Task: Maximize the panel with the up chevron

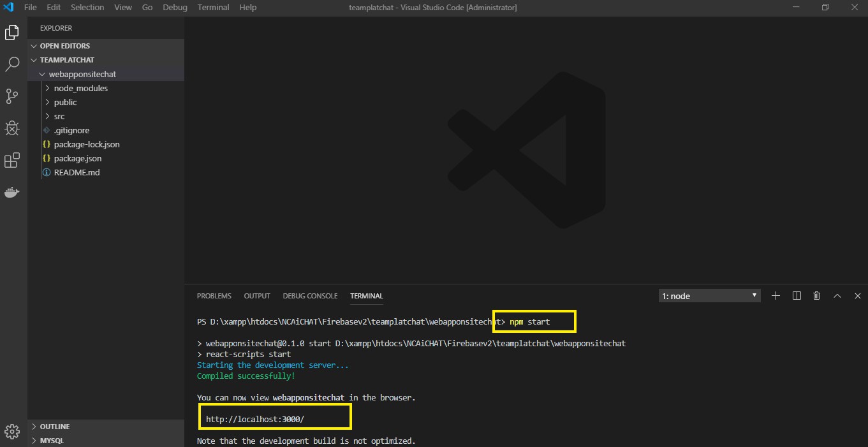Action: coord(837,296)
